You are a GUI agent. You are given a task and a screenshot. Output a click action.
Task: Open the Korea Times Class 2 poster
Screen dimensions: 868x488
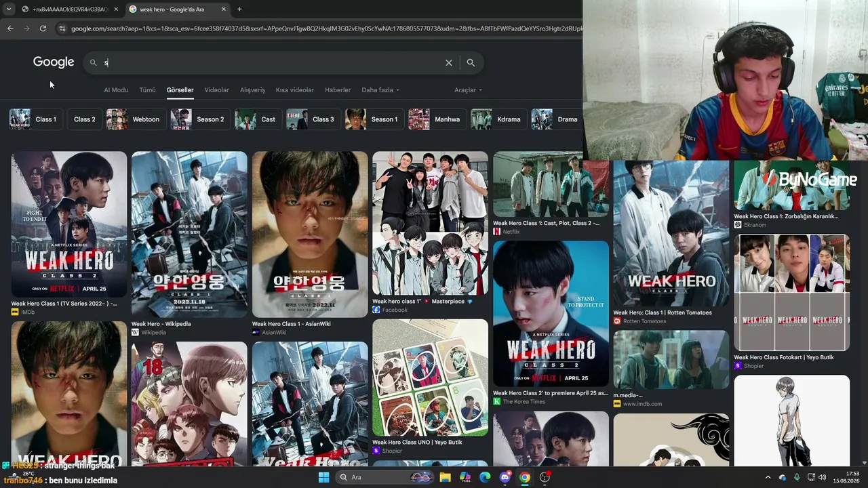click(551, 314)
